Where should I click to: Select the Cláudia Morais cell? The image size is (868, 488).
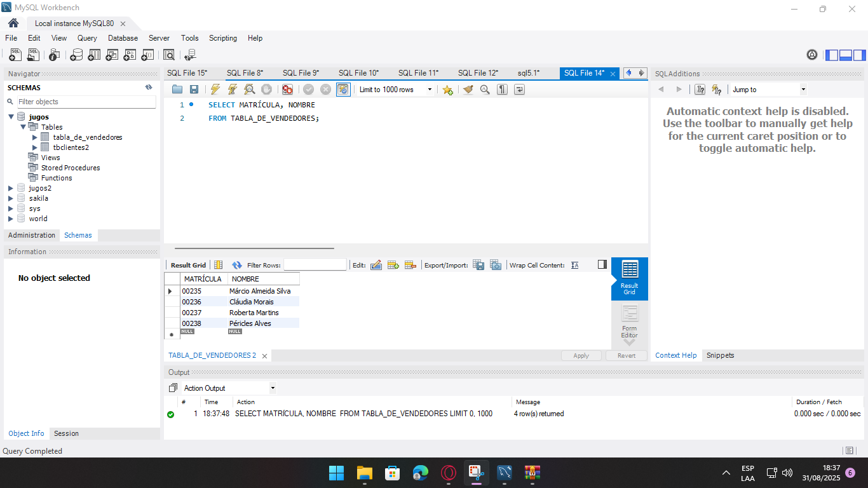[x=263, y=302]
